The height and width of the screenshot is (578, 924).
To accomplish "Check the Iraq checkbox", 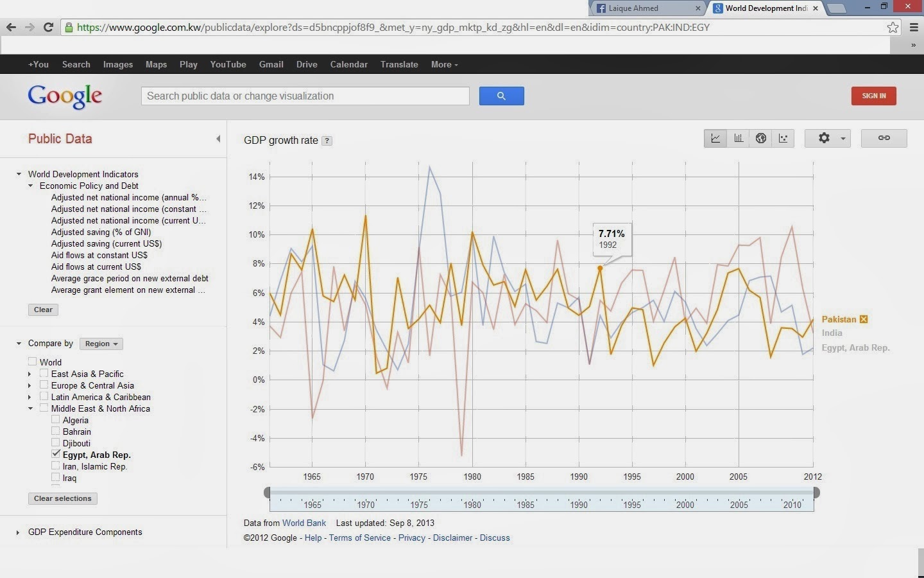I will [x=55, y=477].
